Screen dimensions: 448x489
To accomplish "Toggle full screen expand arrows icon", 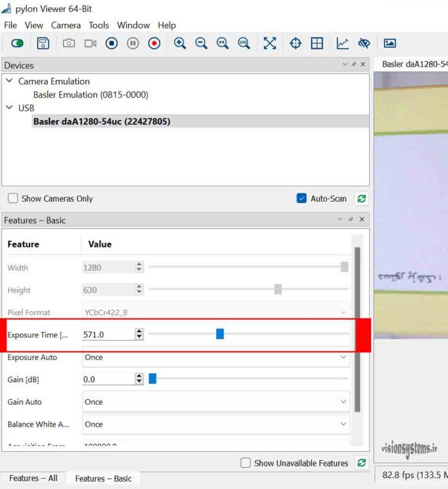I will coord(270,43).
